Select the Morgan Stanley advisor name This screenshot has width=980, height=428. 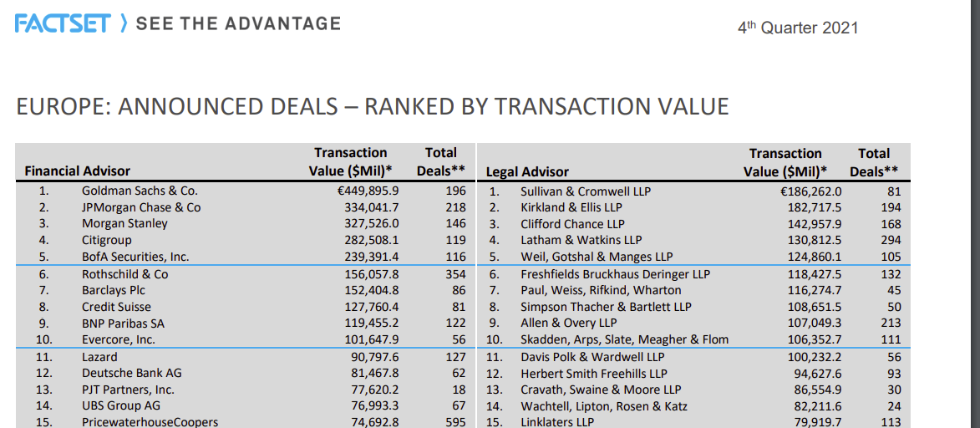click(x=124, y=223)
